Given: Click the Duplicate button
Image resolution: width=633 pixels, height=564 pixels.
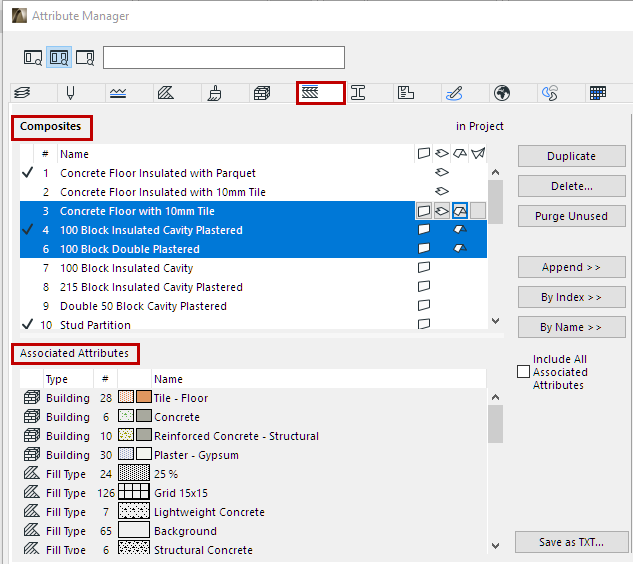Looking at the screenshot, I should 572,156.
